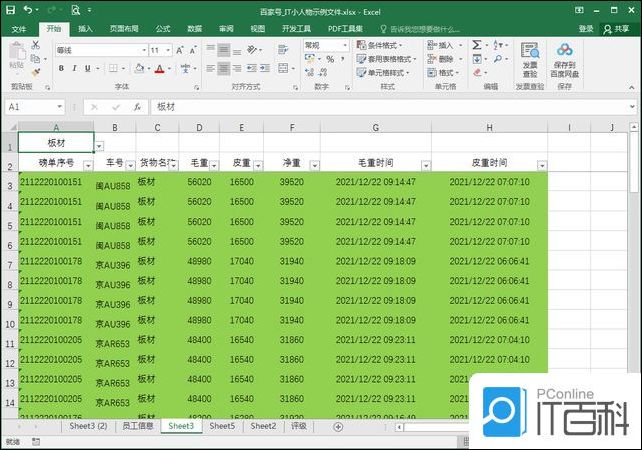This screenshot has width=642, height=450.
Task: Open the data validation dropdown beside cell A1
Action: click(x=99, y=146)
